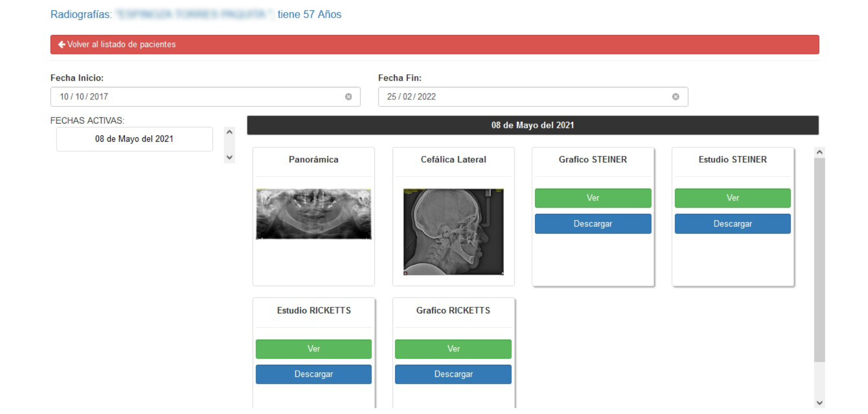Click down arrow of radiographs scrollbar
This screenshot has height=414, width=868.
820,403
